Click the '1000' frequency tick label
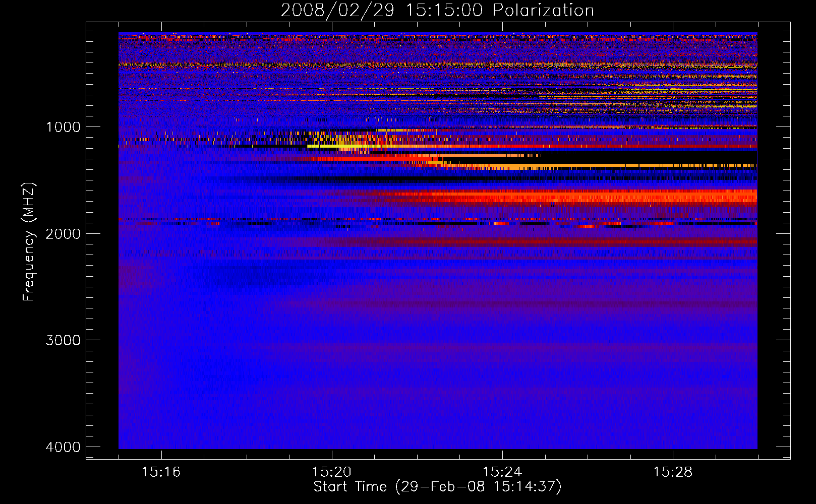The width and height of the screenshot is (816, 504). click(64, 127)
